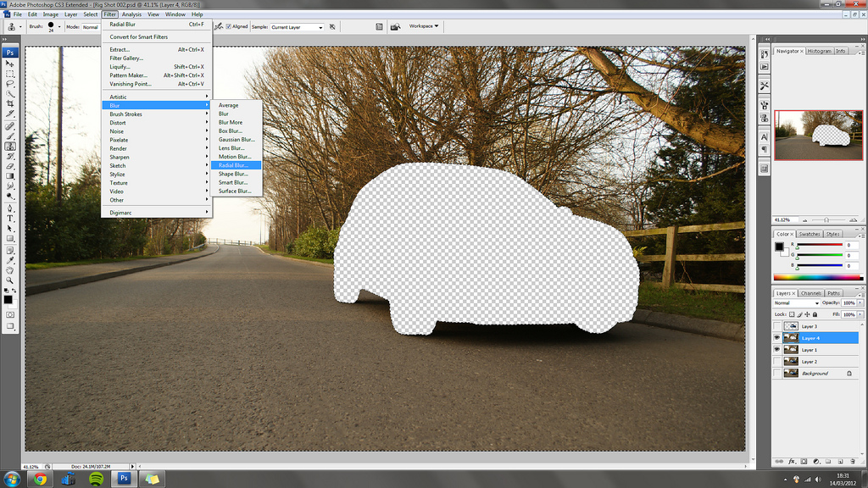The image size is (868, 488).
Task: Switch to the Channels tab
Action: click(811, 293)
